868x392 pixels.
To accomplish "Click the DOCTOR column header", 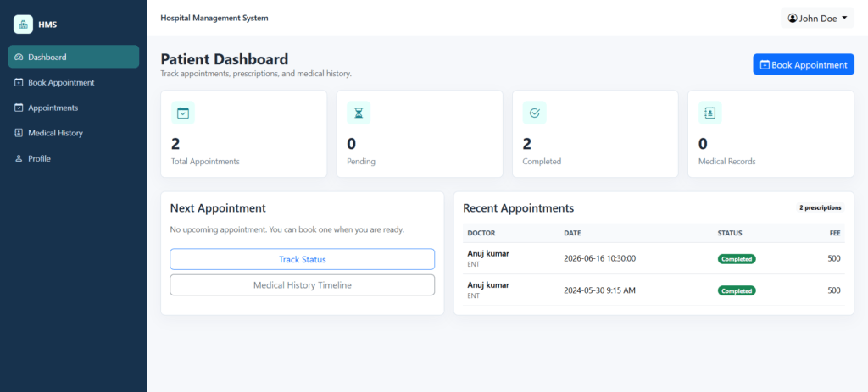I will click(x=481, y=233).
